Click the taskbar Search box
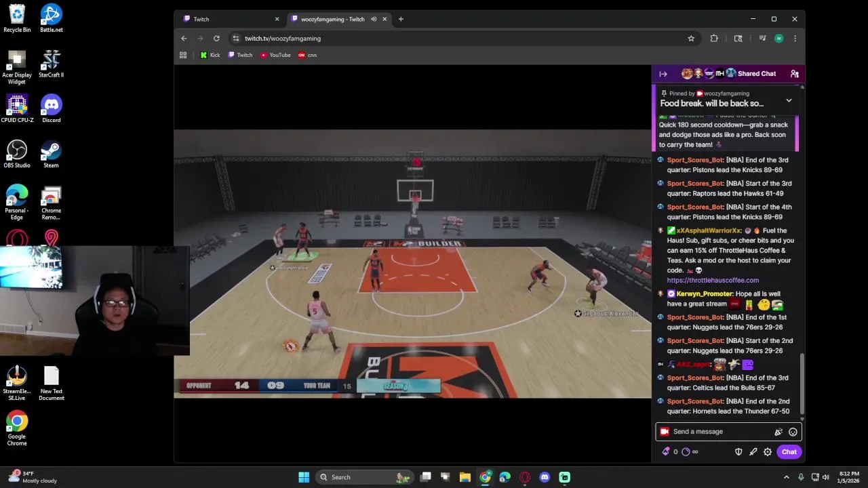 coord(366,477)
